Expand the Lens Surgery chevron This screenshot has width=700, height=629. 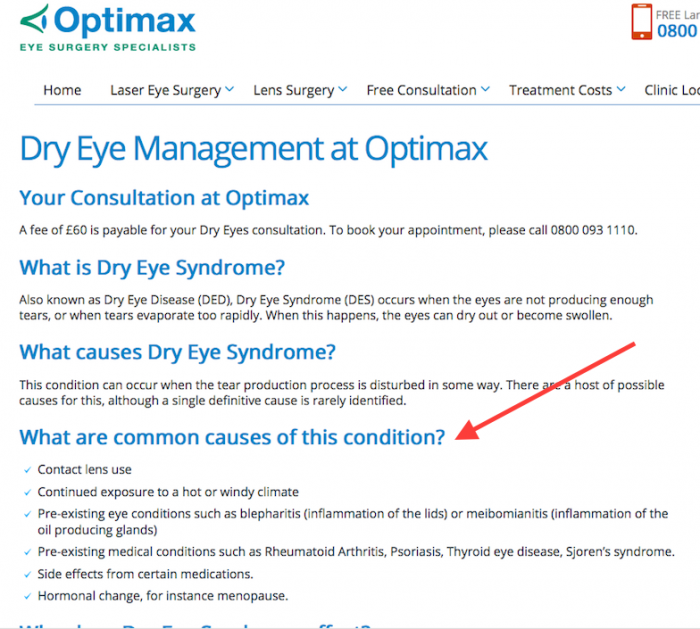pos(343,89)
